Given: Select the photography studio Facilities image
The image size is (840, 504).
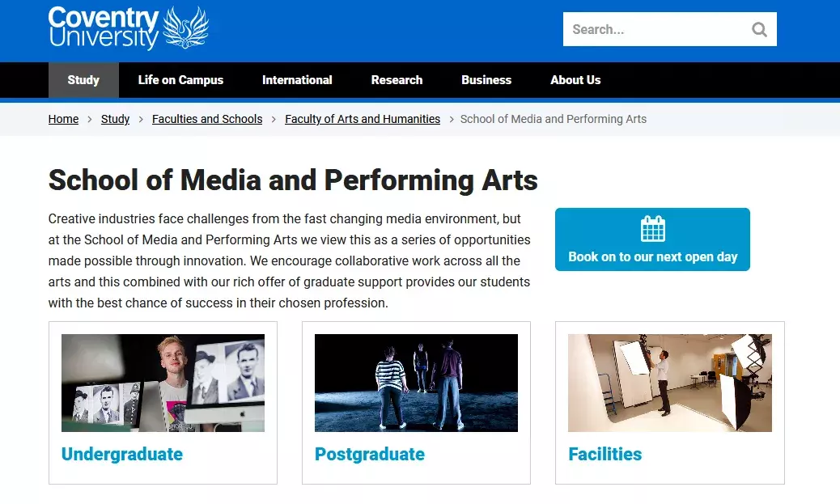Looking at the screenshot, I should pyautogui.click(x=669, y=383).
